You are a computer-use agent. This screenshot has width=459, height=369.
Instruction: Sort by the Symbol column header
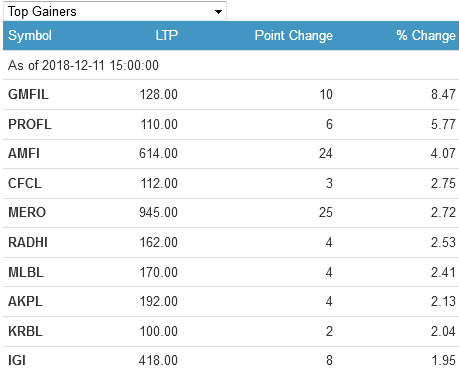click(x=30, y=35)
